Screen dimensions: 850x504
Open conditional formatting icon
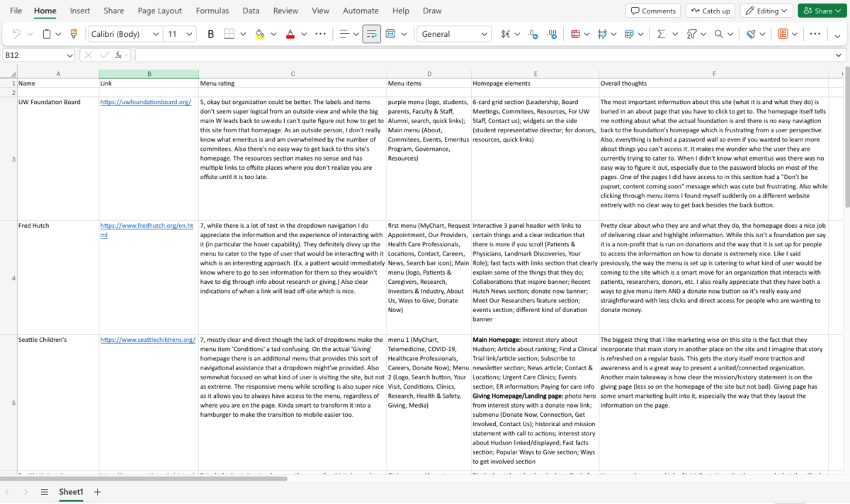[x=575, y=34]
